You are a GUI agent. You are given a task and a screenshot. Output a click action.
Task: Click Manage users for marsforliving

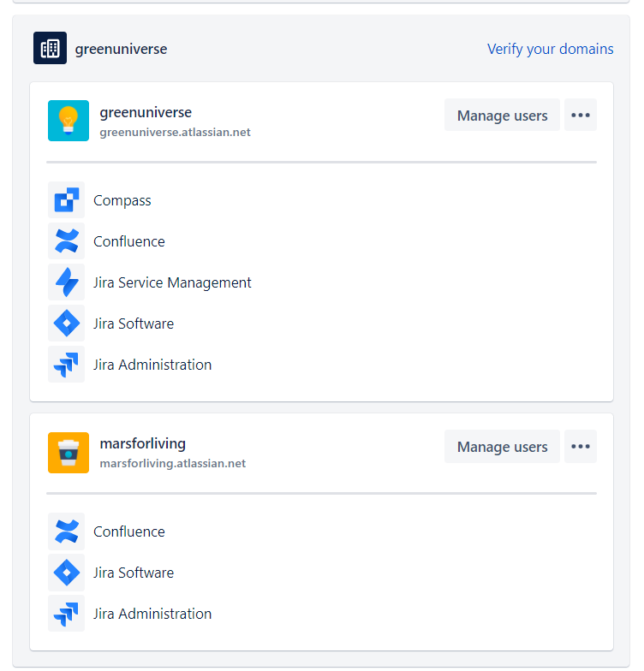coord(502,447)
